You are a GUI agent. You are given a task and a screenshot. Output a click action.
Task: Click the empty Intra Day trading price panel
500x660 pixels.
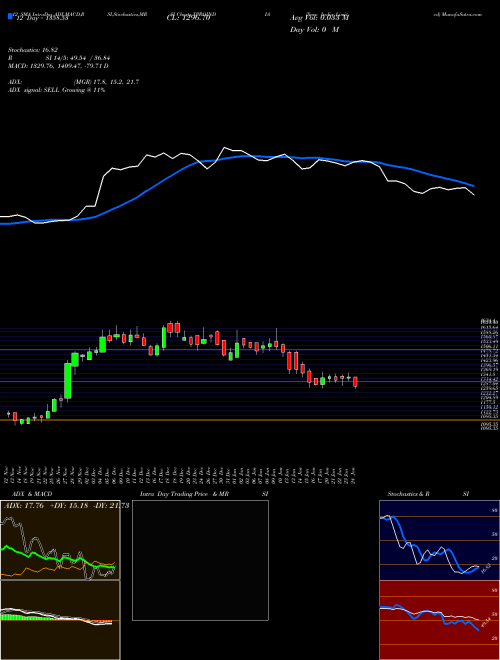pos(200,560)
